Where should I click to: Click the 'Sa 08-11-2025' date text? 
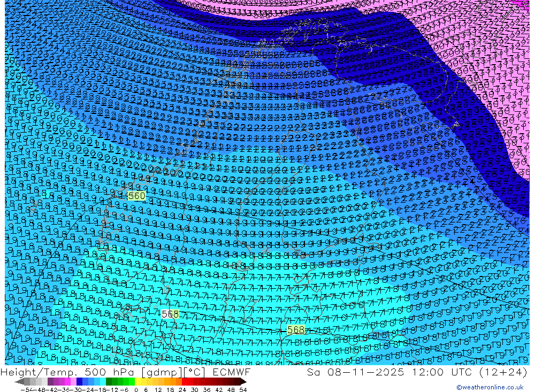point(356,372)
